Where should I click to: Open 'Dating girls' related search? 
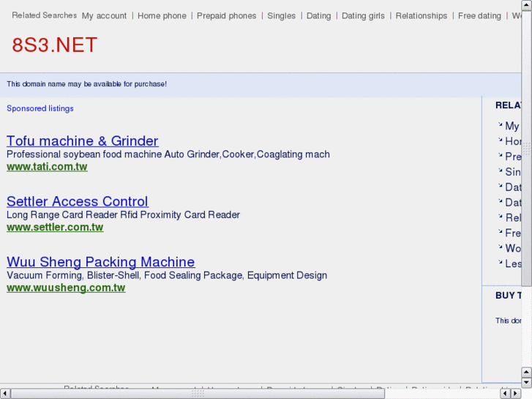tap(363, 16)
